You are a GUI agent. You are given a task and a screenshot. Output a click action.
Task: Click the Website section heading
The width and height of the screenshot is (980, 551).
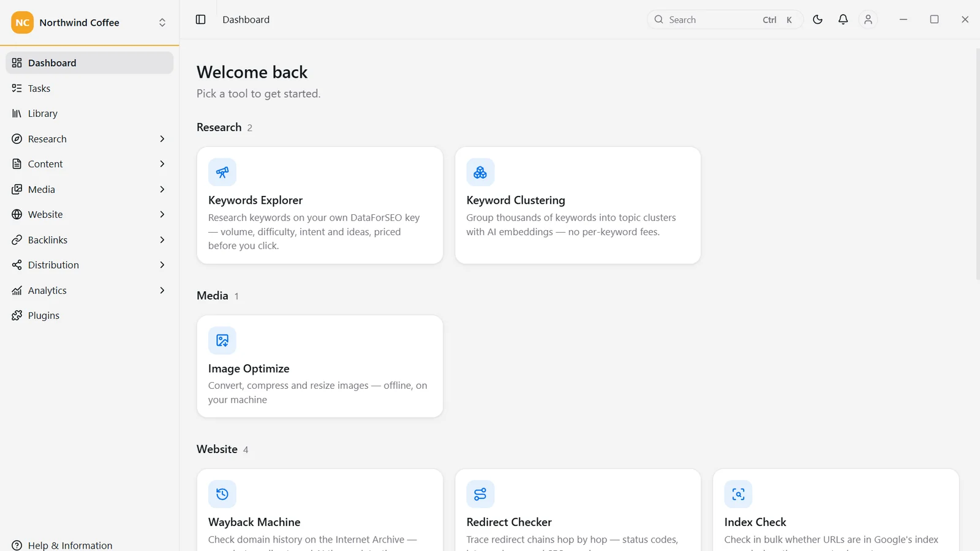(x=217, y=449)
